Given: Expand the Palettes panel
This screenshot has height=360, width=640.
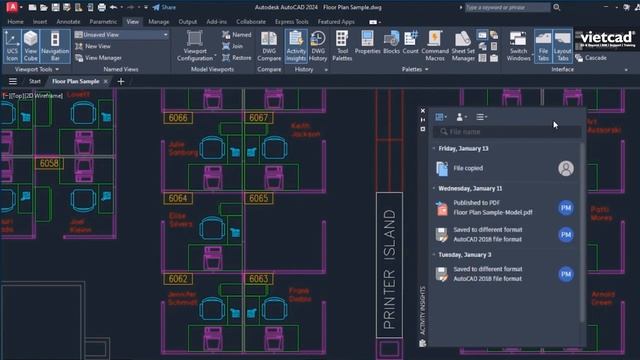Looking at the screenshot, I should tap(415, 69).
